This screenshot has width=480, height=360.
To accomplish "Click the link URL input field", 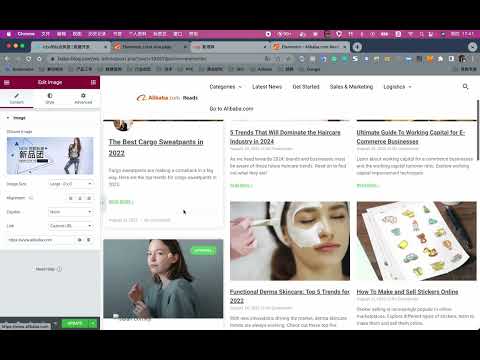I will [x=40, y=240].
